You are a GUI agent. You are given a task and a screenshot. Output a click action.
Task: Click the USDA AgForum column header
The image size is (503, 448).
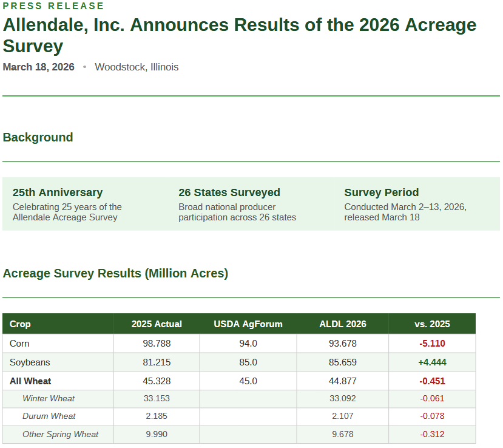click(248, 324)
